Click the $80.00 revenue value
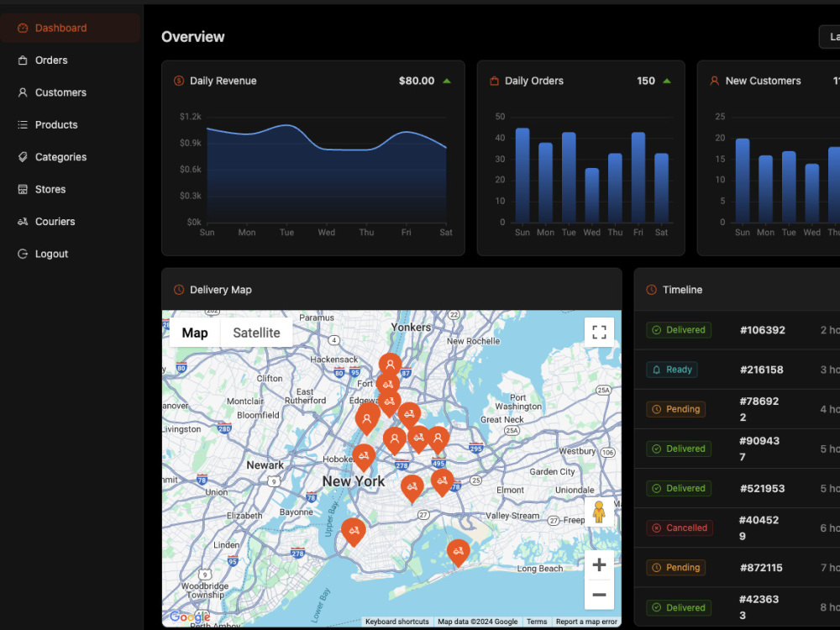The width and height of the screenshot is (840, 630). click(417, 81)
